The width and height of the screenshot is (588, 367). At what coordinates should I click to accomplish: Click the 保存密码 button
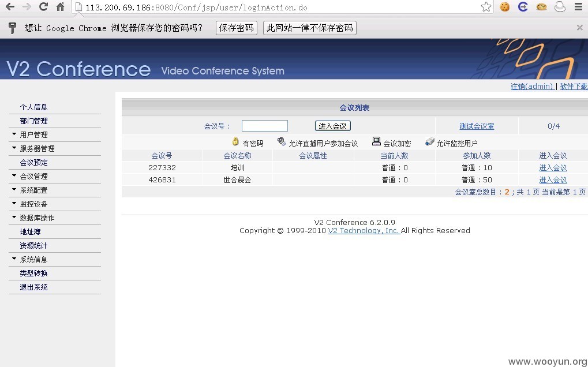(236, 28)
